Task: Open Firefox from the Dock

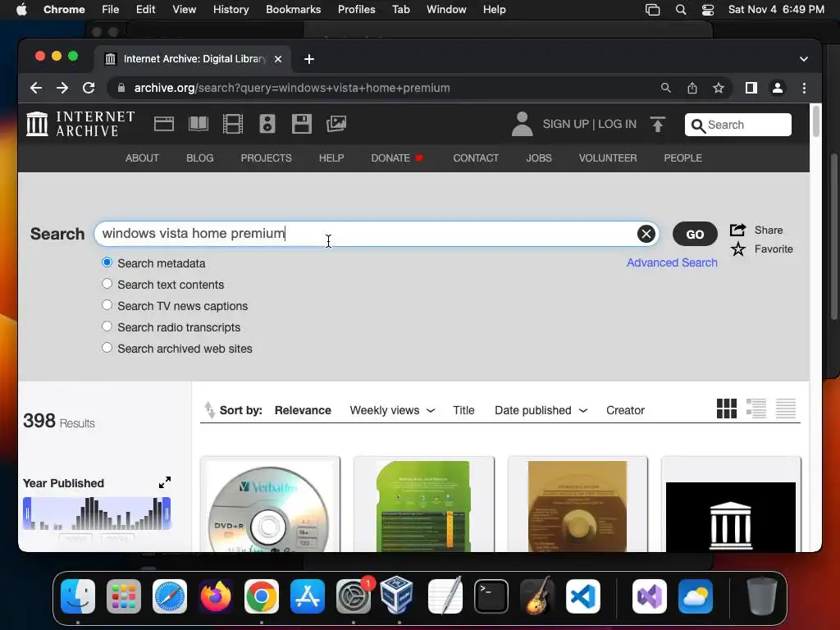Action: click(216, 596)
